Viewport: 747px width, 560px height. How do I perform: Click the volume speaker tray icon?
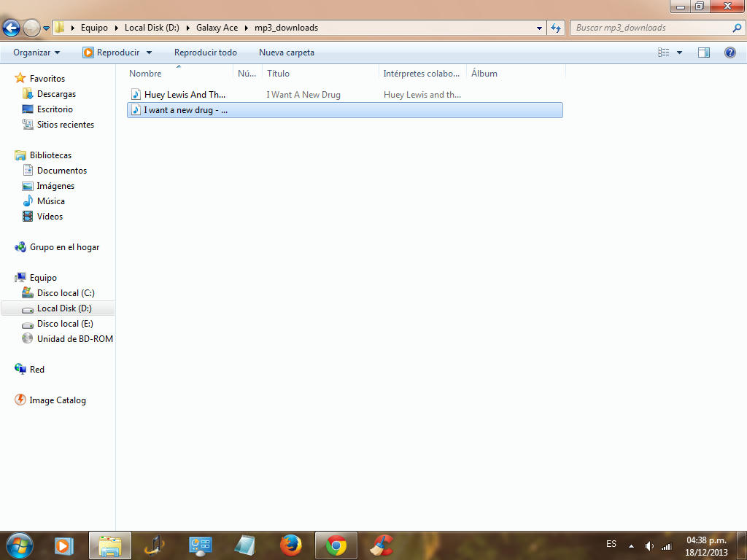(649, 546)
